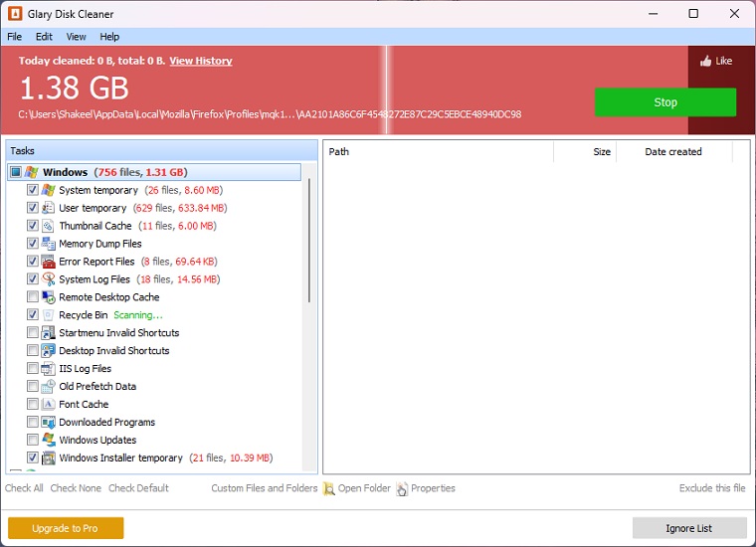756x547 pixels.
Task: Select the IIS Log Files row
Action: click(85, 369)
